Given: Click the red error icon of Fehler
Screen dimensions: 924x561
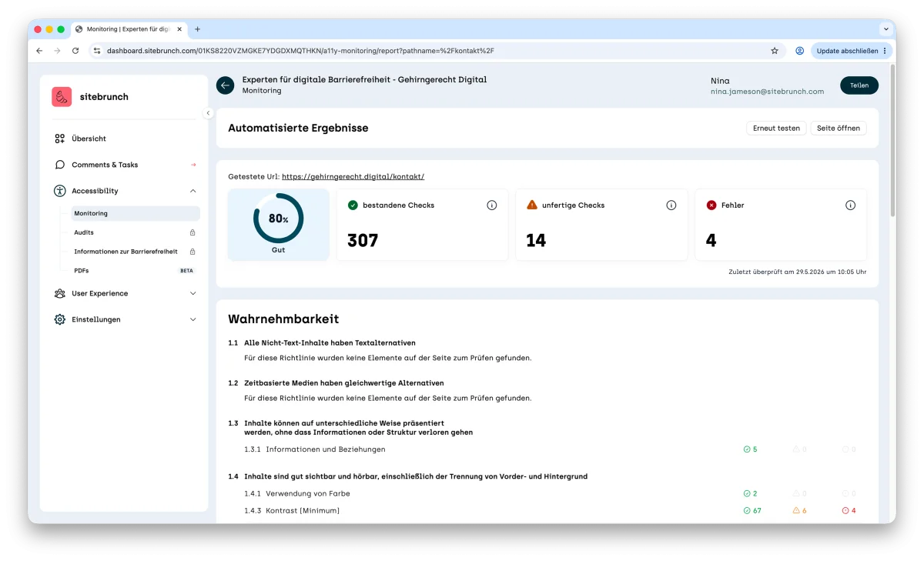Looking at the screenshot, I should 711,205.
